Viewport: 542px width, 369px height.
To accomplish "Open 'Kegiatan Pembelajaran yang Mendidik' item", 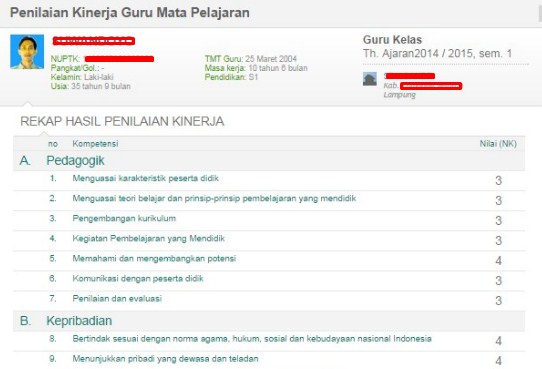I will (149, 238).
